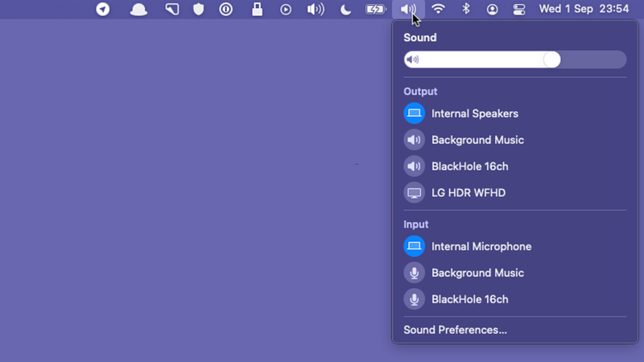
Task: Click the Sound volume slider knob
Action: [x=551, y=60]
